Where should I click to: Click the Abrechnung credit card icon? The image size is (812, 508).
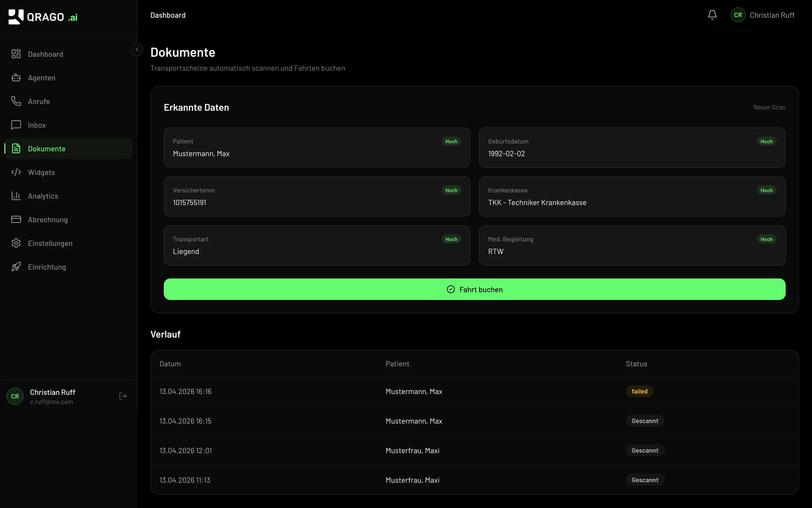point(16,219)
